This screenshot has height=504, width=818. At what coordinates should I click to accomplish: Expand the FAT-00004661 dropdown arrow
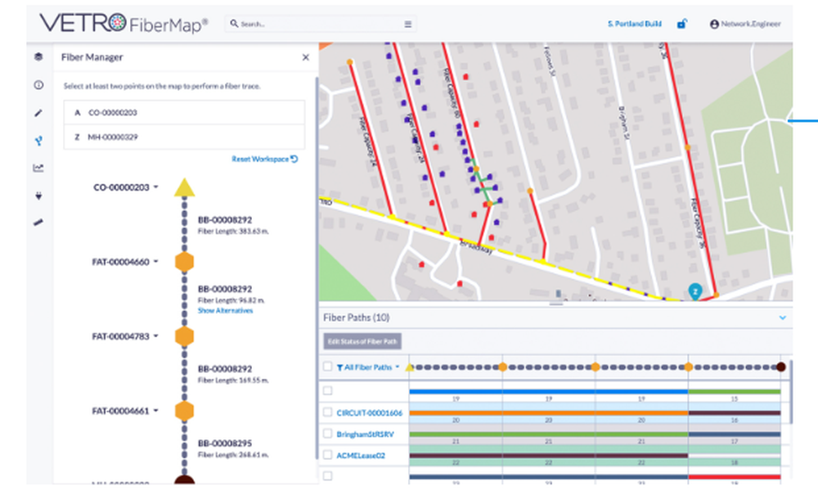point(156,411)
